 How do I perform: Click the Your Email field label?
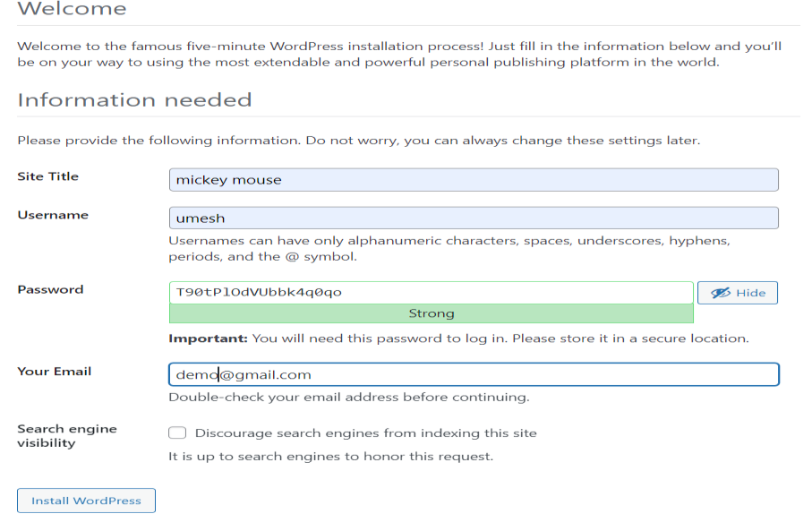55,372
